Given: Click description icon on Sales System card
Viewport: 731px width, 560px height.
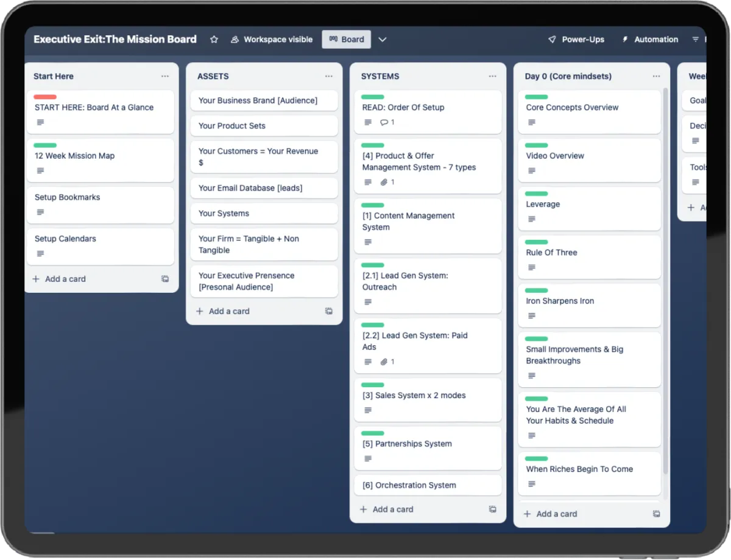Looking at the screenshot, I should [368, 410].
